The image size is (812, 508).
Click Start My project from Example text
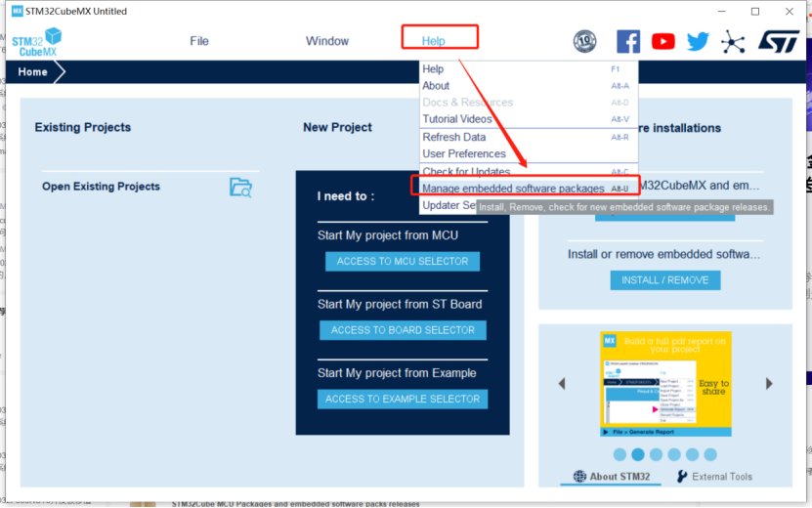tap(397, 373)
